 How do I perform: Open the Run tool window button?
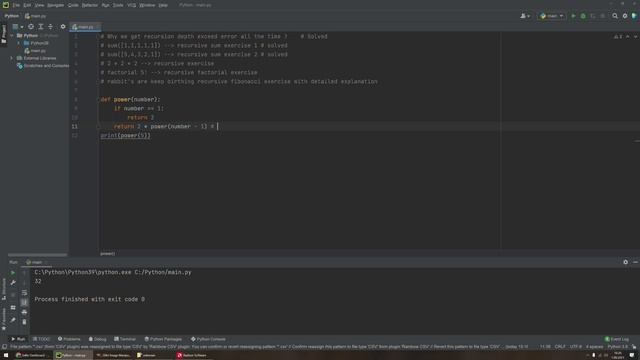[x=18, y=339]
